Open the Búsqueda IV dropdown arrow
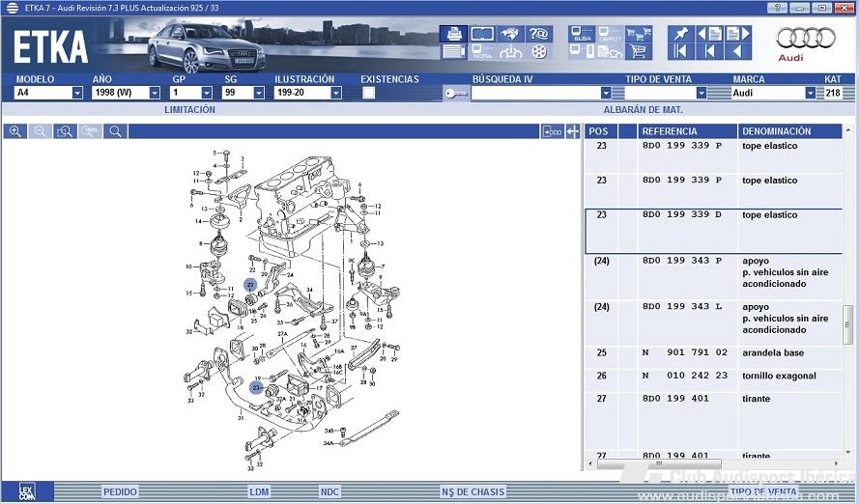Image resolution: width=859 pixels, height=504 pixels. [606, 93]
